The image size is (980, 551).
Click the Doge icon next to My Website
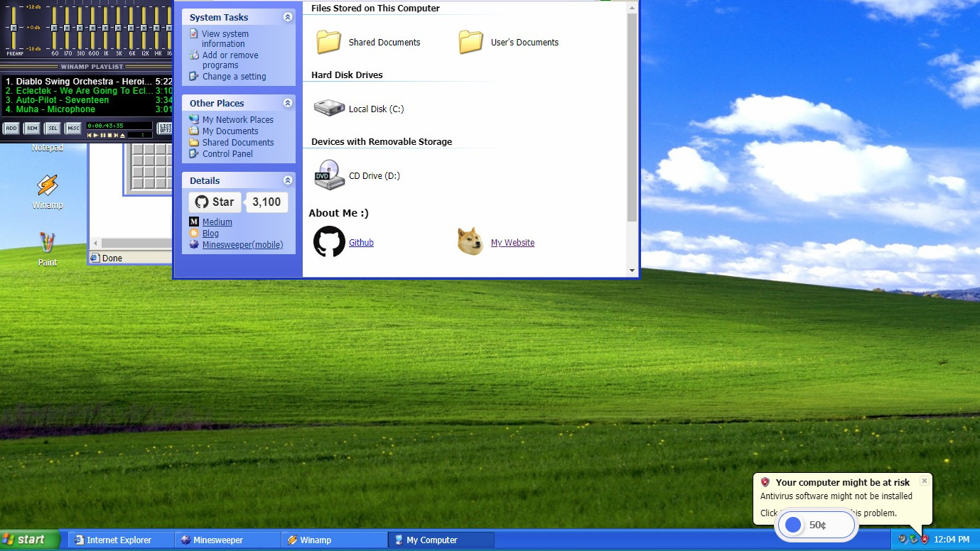click(x=470, y=241)
